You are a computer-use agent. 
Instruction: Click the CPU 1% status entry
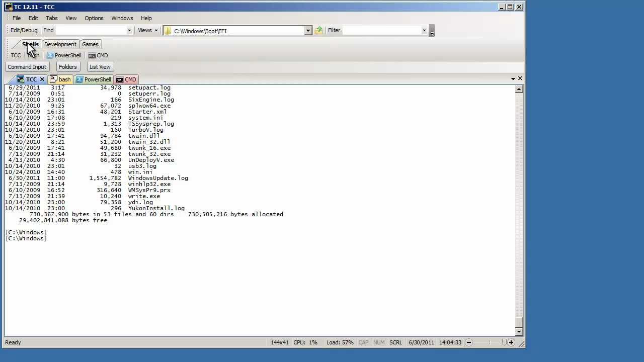pyautogui.click(x=305, y=342)
